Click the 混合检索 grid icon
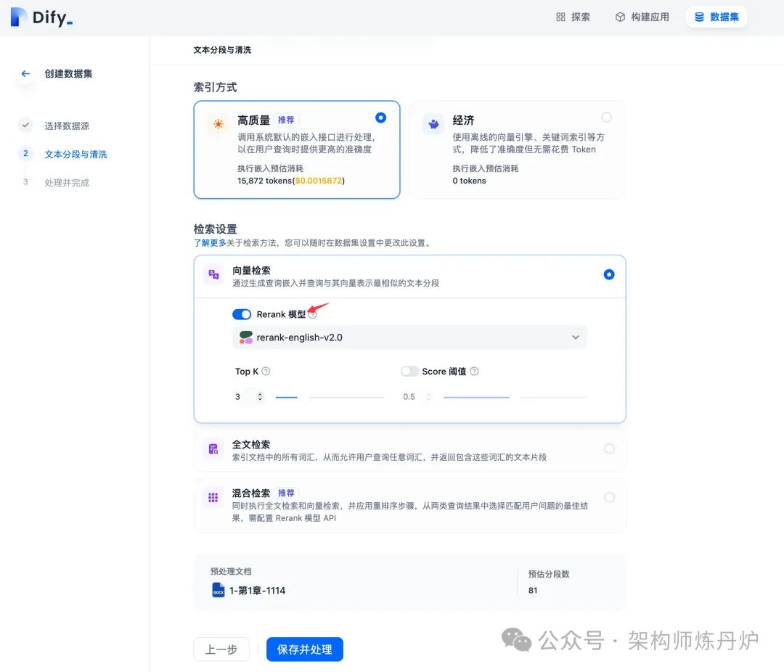Viewport: 784px width, 672px height. (213, 497)
